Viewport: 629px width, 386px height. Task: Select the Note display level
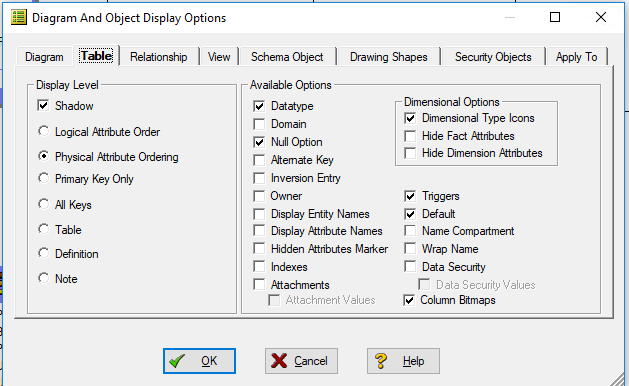click(43, 278)
